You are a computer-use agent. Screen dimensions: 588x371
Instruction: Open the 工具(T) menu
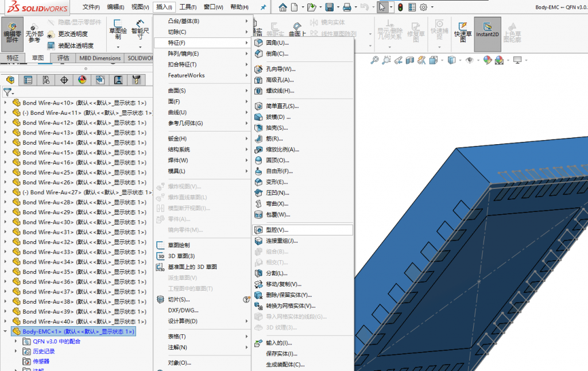(188, 7)
